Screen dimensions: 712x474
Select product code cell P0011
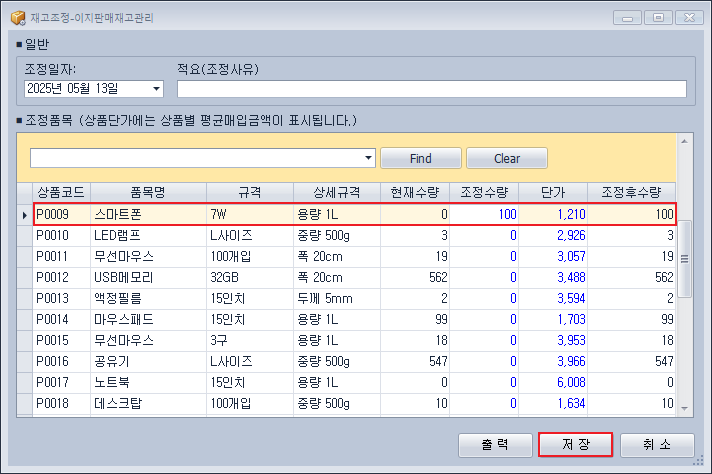click(62, 257)
